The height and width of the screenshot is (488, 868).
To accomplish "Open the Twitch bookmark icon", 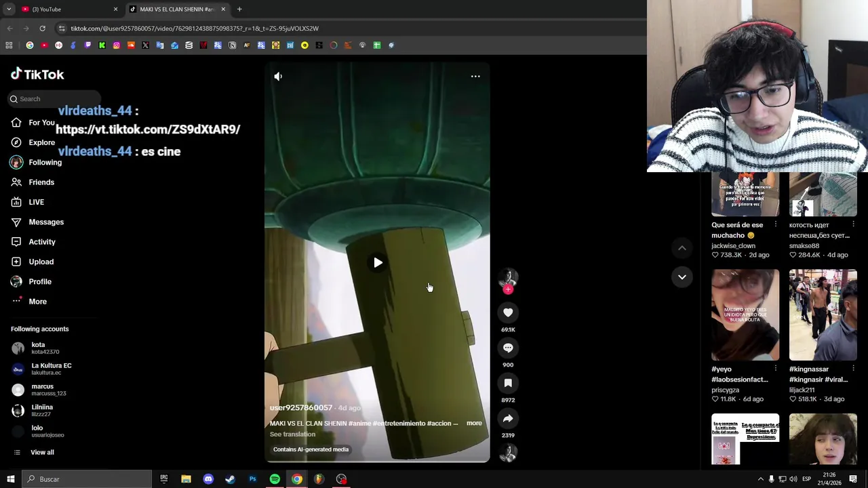I will pos(87,45).
